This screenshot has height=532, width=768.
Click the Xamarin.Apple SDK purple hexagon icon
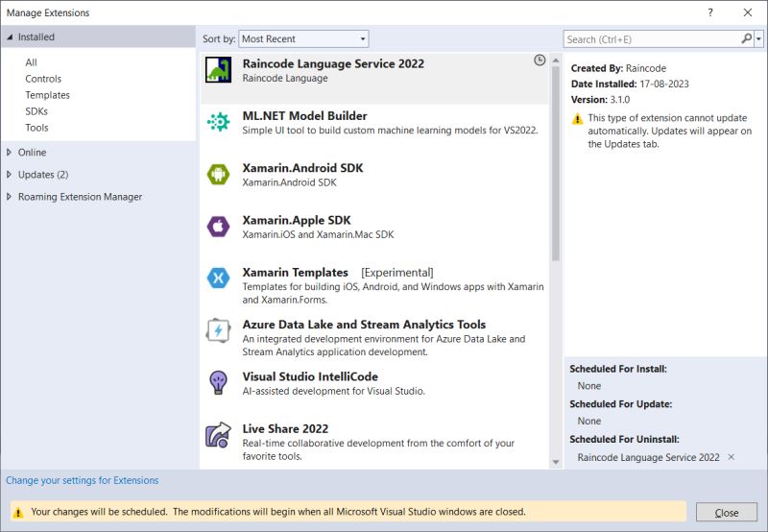click(x=218, y=227)
